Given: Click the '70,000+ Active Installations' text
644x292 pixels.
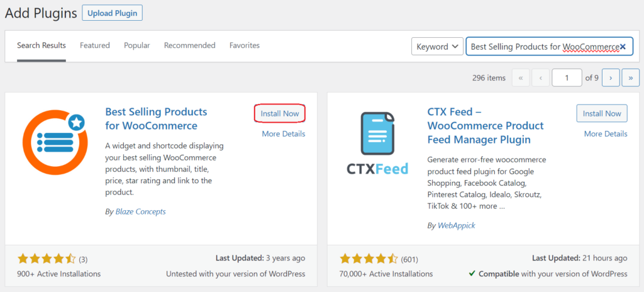Looking at the screenshot, I should 386,274.
